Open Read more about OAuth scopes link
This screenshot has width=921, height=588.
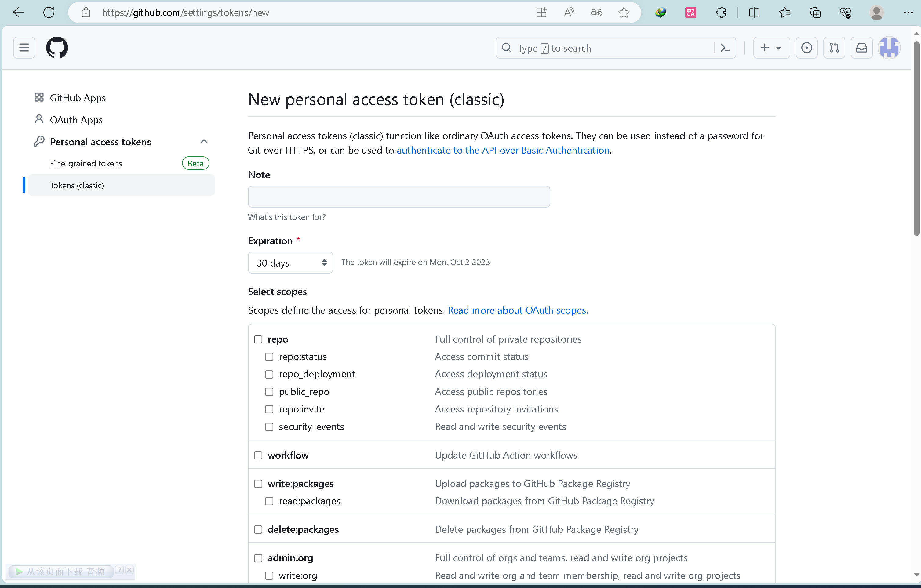(x=518, y=310)
